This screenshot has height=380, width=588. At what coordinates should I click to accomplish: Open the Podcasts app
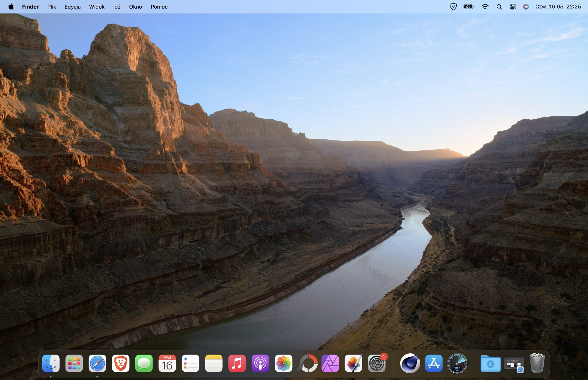[x=260, y=363]
